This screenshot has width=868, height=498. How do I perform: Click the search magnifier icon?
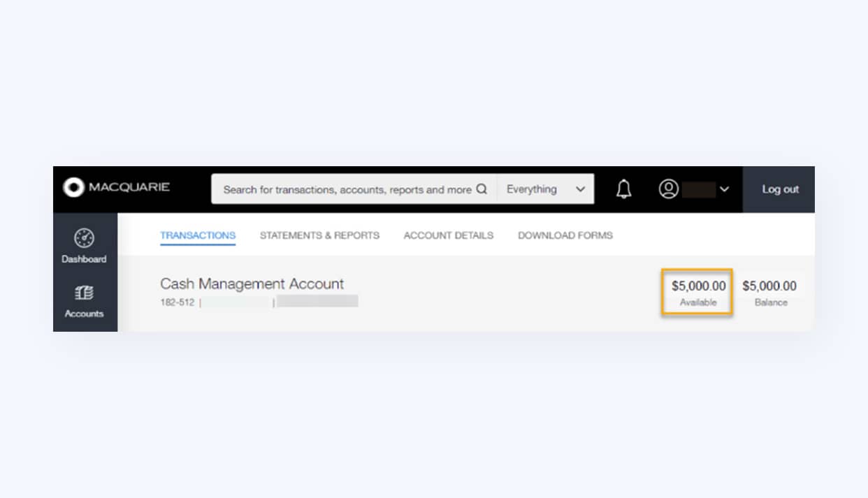pyautogui.click(x=482, y=189)
